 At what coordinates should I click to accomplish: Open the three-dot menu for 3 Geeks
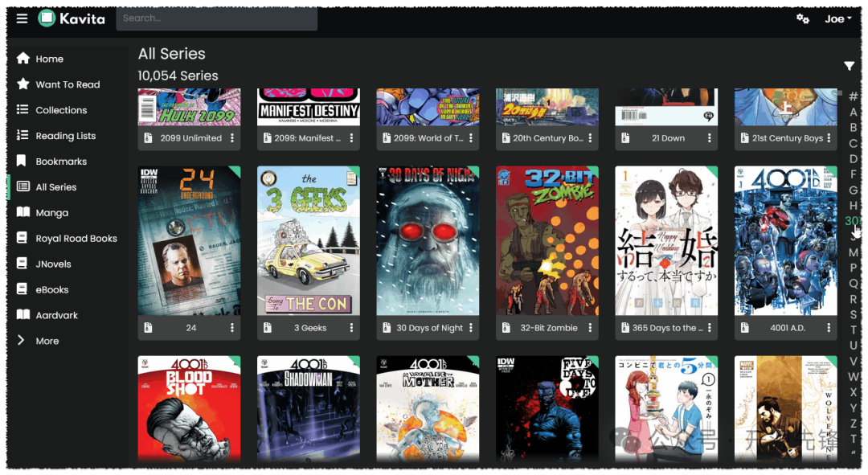tap(351, 328)
